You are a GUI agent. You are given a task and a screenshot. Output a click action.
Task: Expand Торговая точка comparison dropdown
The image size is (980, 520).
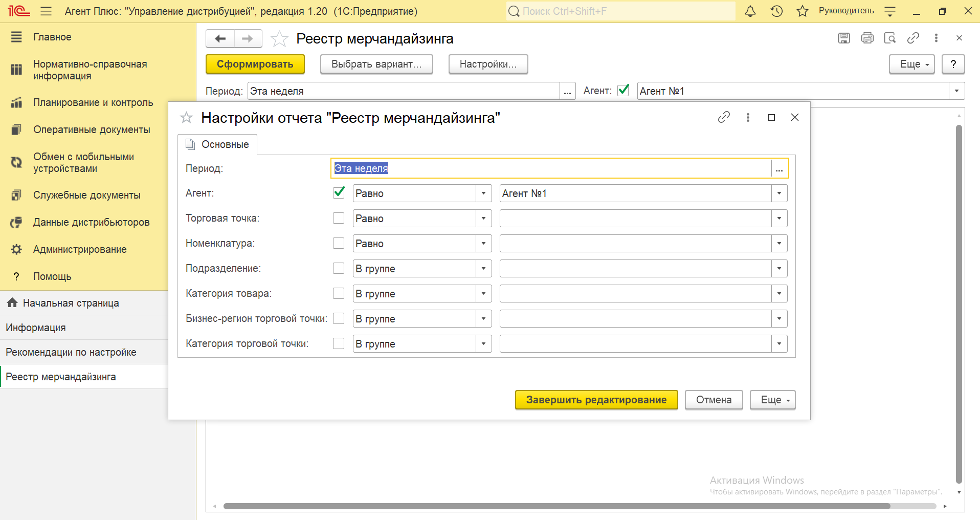pos(483,219)
